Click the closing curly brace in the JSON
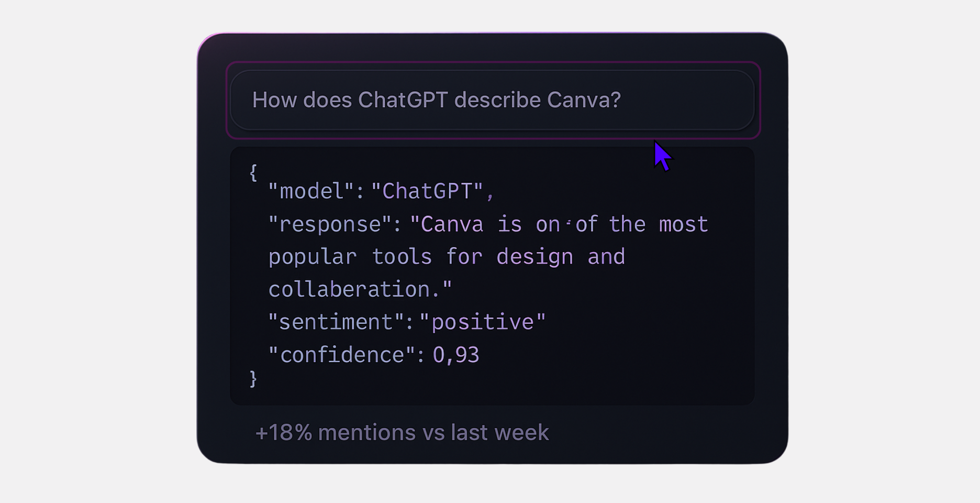 tap(253, 378)
